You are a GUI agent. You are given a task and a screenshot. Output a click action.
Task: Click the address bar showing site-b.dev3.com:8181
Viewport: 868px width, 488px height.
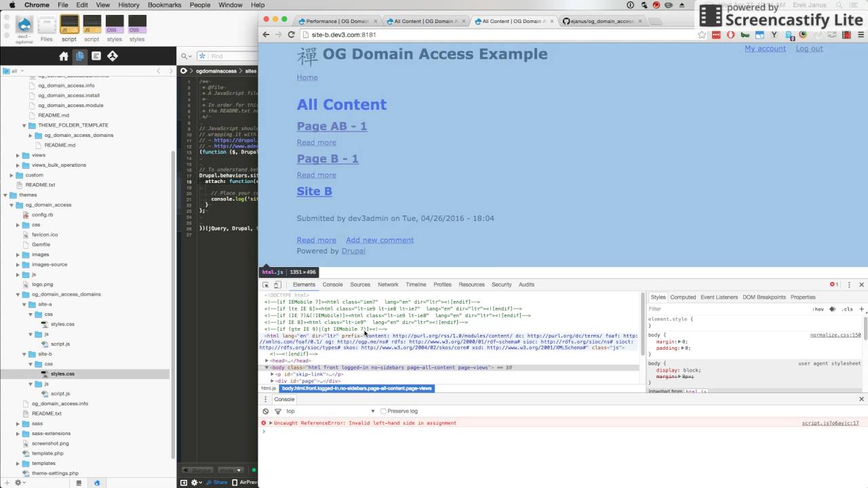(x=498, y=35)
